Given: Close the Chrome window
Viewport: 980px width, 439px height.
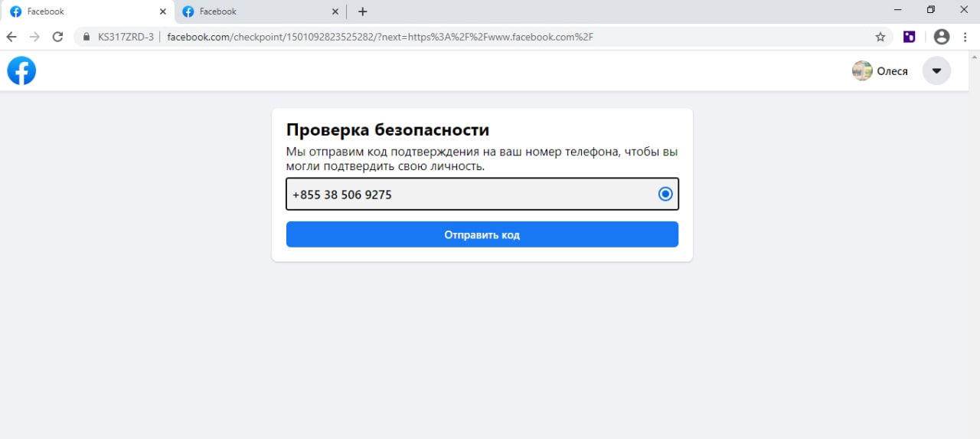Looking at the screenshot, I should coord(964,10).
